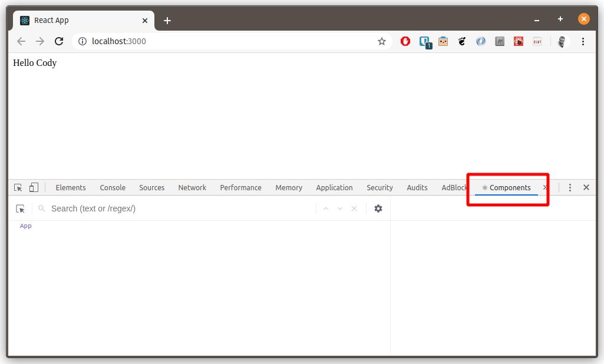Click the next search result arrow
This screenshot has height=364, width=604.
pyautogui.click(x=340, y=208)
